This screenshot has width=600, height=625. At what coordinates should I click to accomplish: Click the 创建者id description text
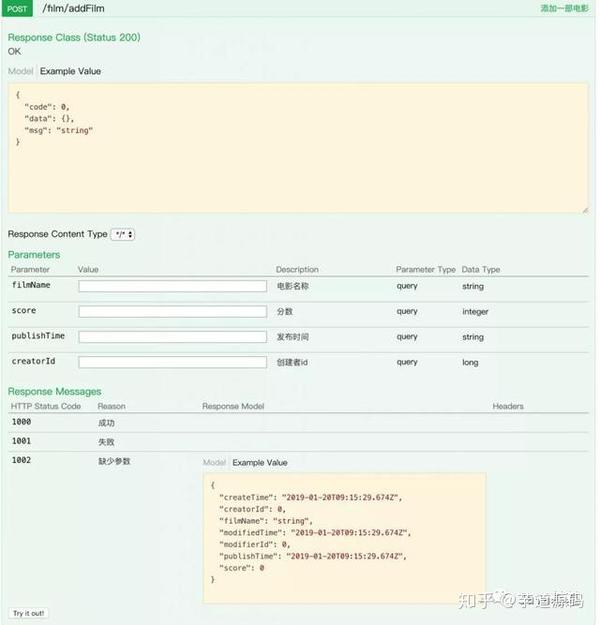pos(292,362)
